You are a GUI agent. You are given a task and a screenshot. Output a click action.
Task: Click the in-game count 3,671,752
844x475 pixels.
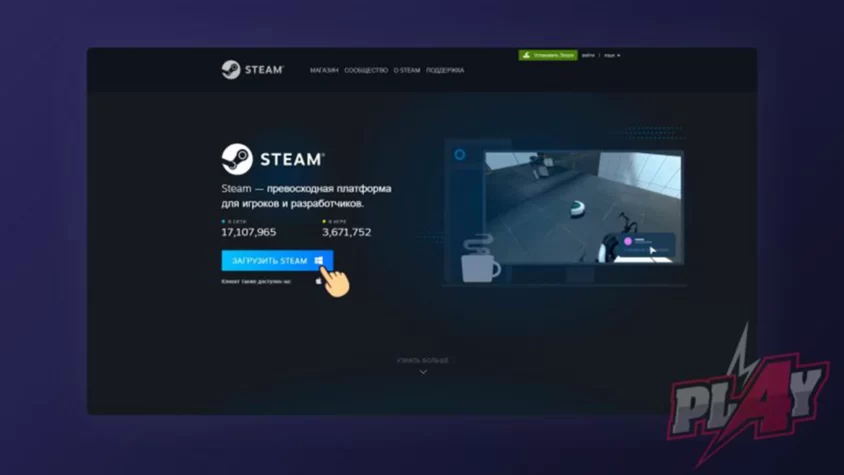coord(347,232)
